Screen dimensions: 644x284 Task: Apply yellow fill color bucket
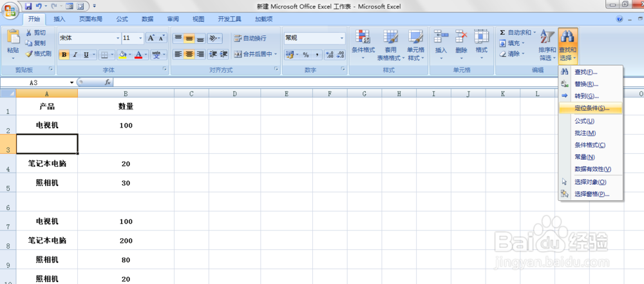122,55
